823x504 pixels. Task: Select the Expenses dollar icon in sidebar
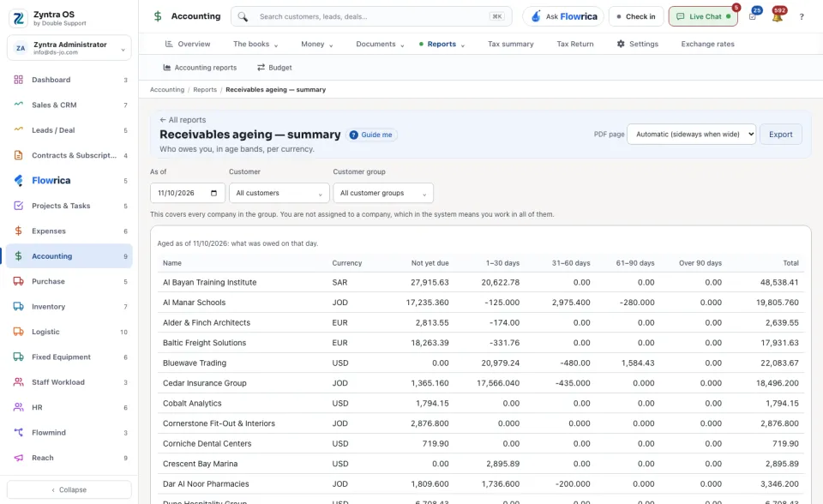[18, 231]
